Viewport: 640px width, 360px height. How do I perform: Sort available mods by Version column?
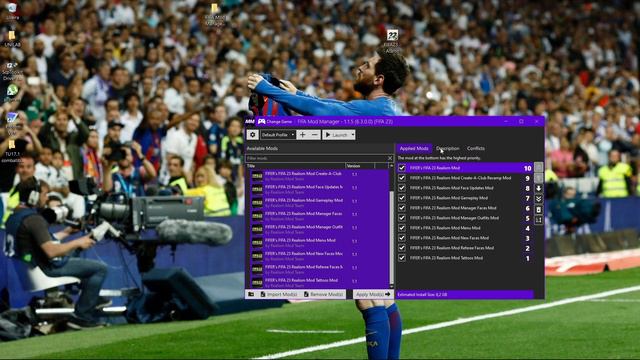[360, 166]
